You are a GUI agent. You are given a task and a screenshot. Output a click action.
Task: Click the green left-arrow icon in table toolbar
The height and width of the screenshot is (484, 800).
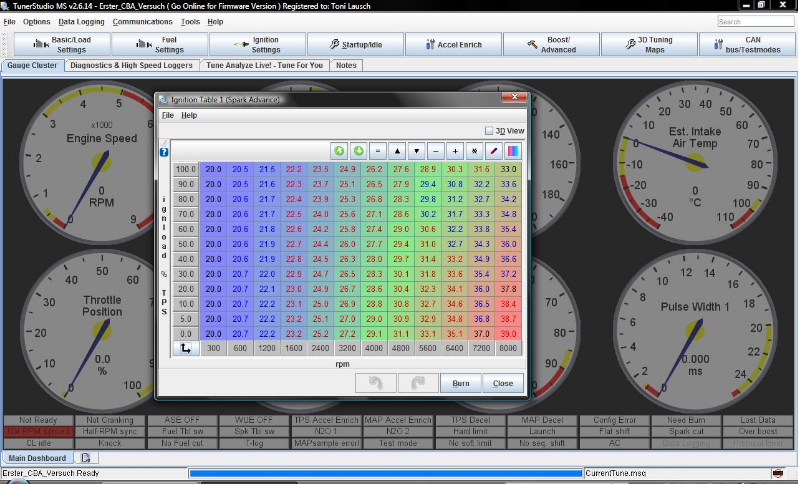click(340, 151)
